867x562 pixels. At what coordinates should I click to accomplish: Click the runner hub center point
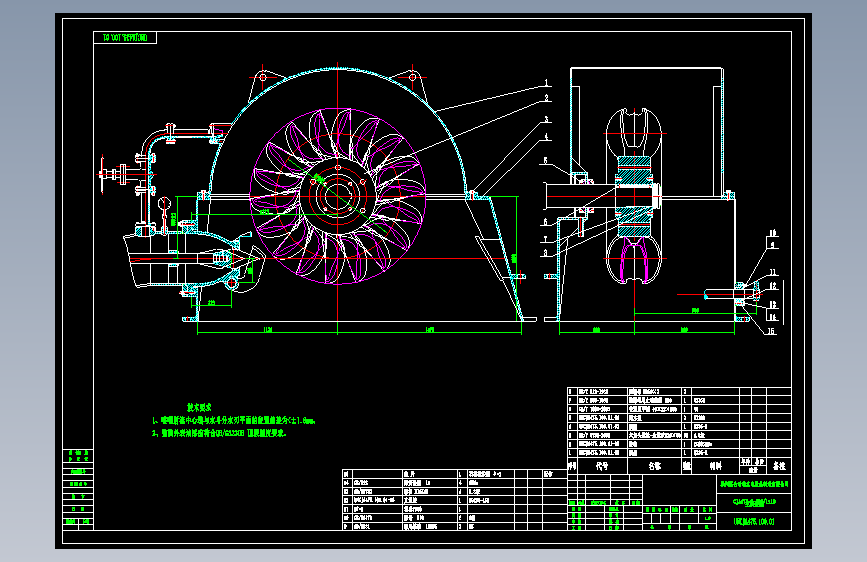(338, 196)
